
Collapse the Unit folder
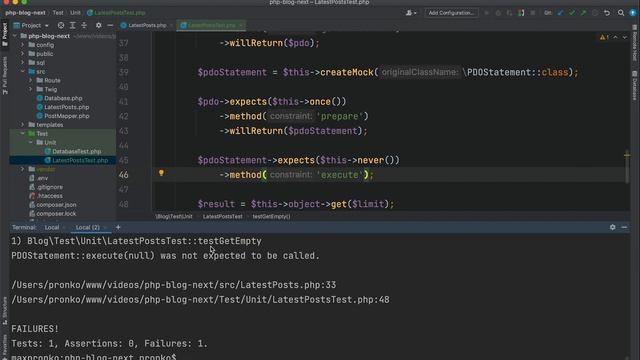coord(31,142)
